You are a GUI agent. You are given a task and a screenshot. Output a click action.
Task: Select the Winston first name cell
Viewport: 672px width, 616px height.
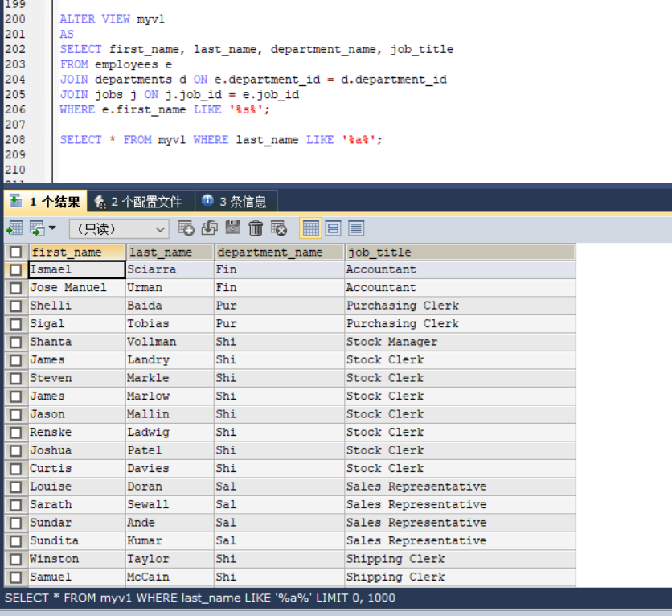(77, 559)
